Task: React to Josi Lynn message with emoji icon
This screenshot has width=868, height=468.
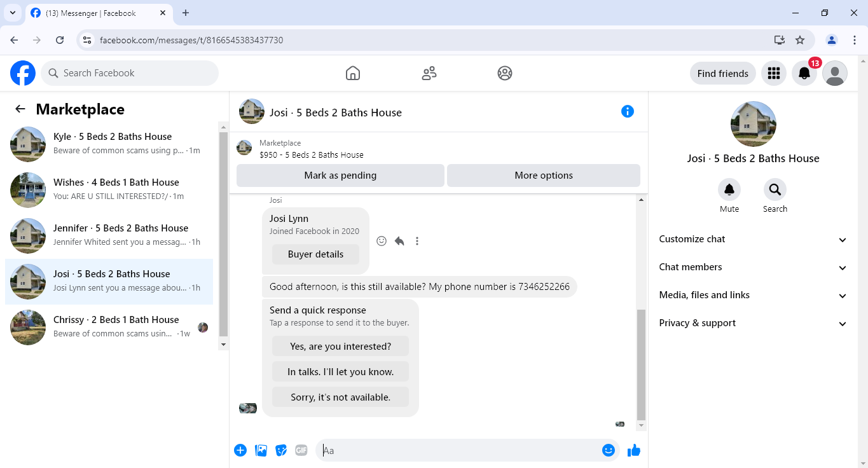Action: [382, 241]
